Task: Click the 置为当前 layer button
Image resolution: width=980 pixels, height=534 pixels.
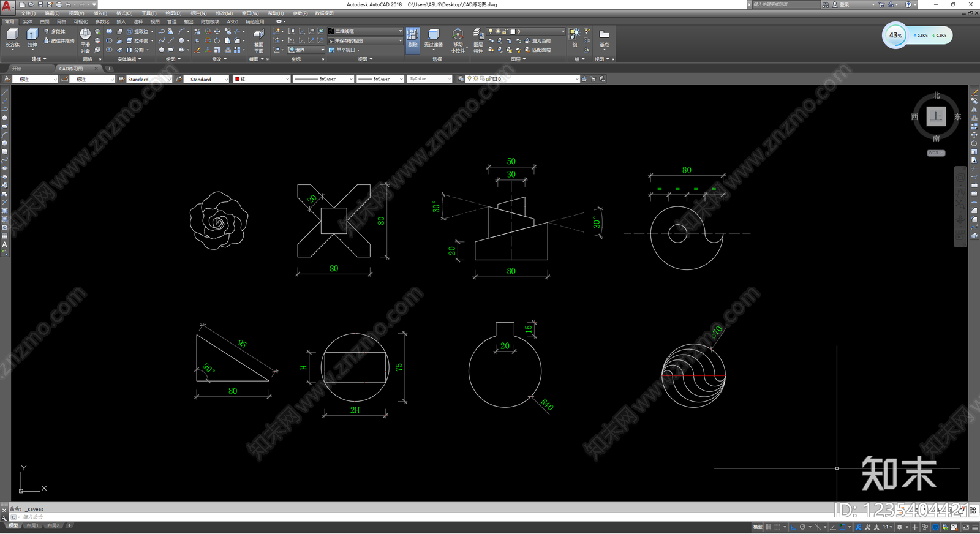Action: [537, 41]
